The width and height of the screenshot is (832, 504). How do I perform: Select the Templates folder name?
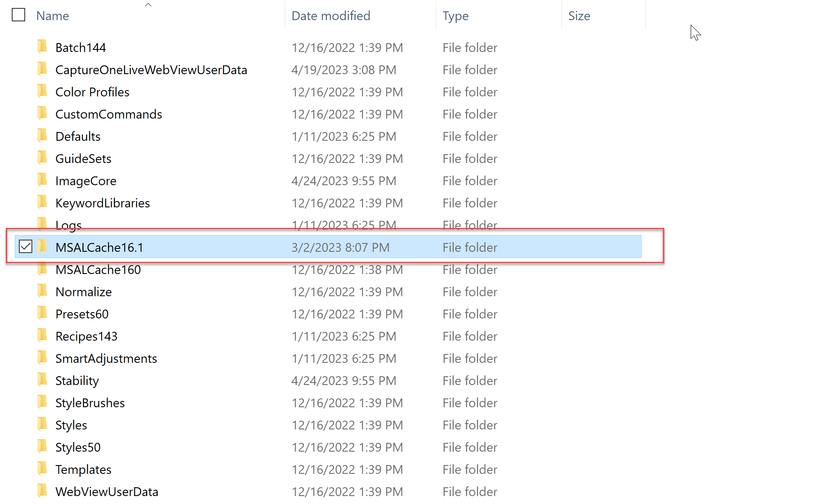click(x=83, y=470)
